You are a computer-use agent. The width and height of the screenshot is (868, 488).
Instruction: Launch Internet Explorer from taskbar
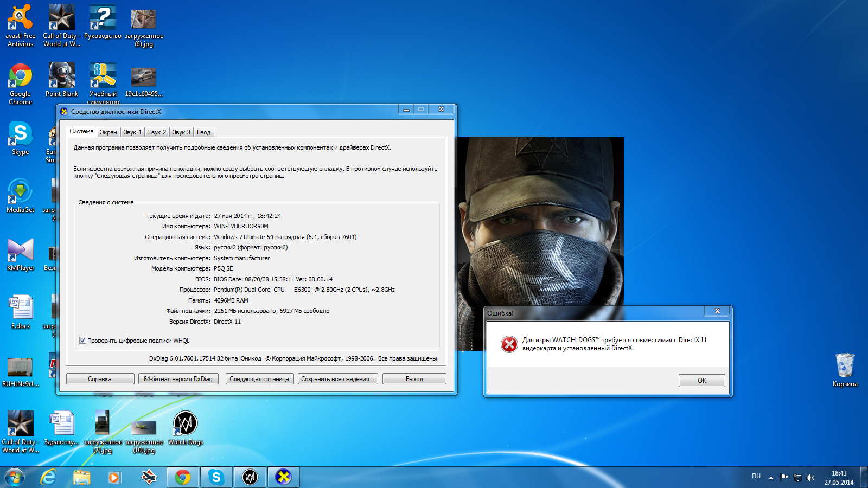[49, 477]
